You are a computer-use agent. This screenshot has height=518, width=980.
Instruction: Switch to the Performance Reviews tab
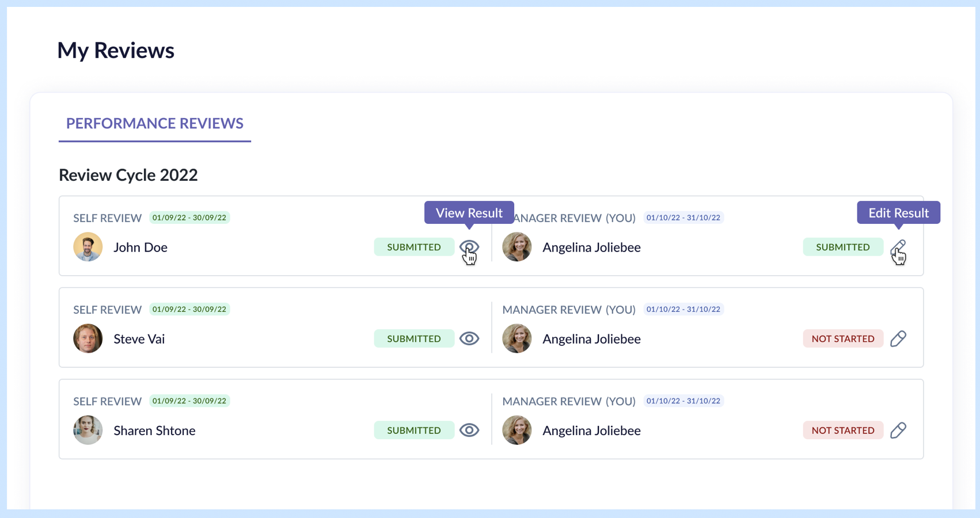[154, 123]
